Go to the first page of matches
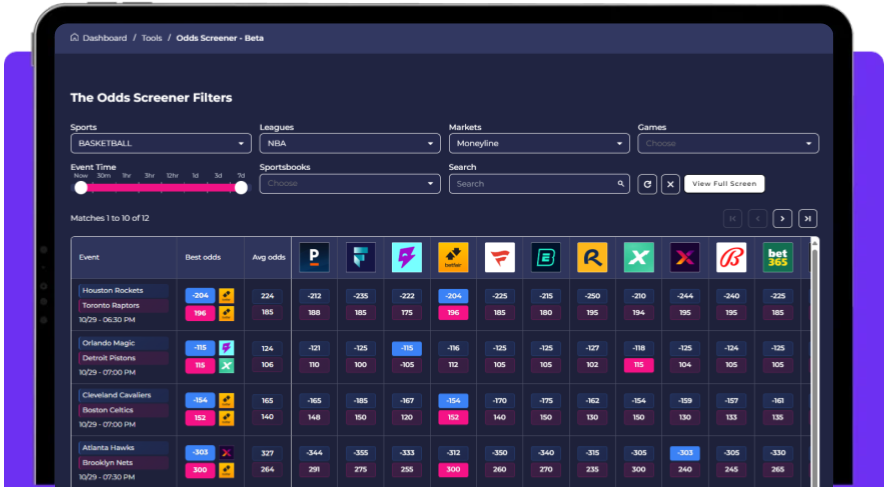Viewport: 890px width, 487px height. point(733,219)
